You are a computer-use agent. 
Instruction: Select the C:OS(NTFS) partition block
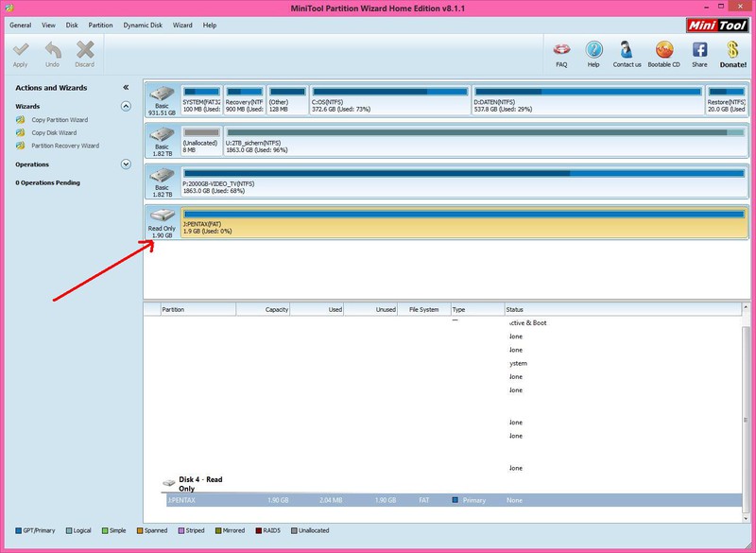390,100
